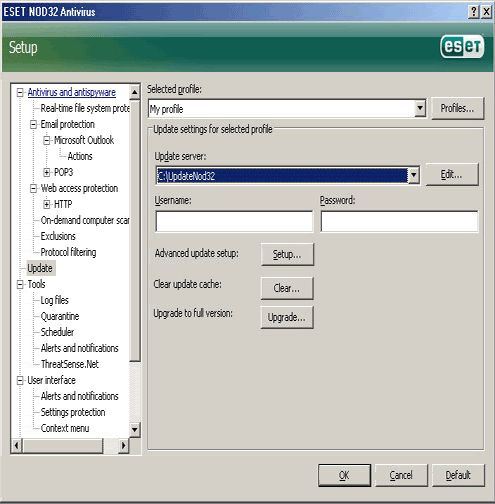Select Actions under Microsoft Outlook
The height and width of the screenshot is (504, 495).
pyautogui.click(x=80, y=156)
